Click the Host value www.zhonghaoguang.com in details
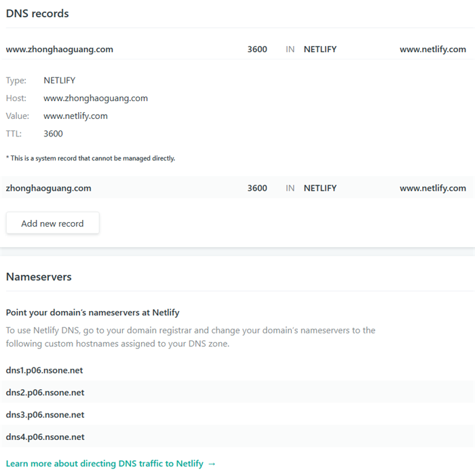 click(96, 98)
